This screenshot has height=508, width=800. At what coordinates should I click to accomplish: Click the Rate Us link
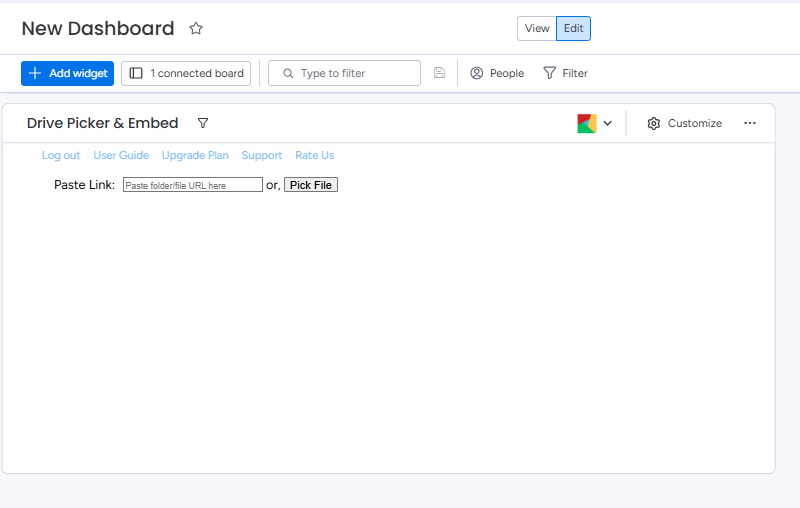314,156
